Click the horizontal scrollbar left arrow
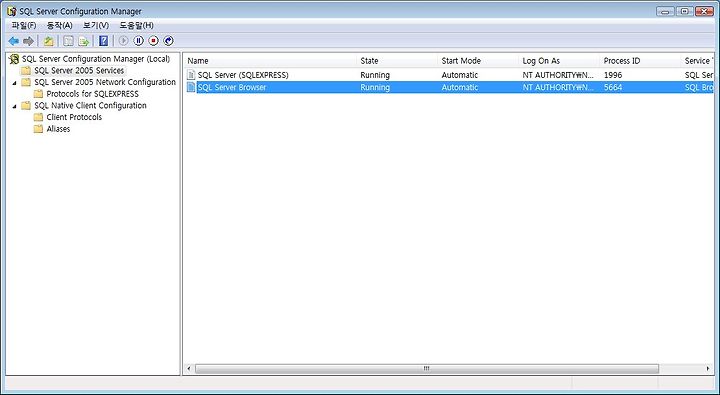 (x=189, y=369)
